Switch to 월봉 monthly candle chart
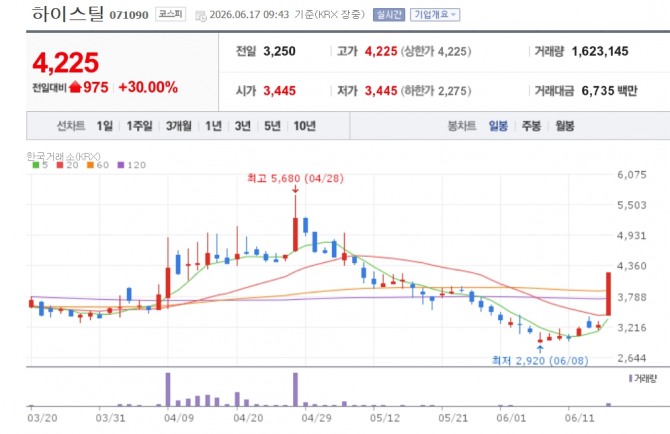This screenshot has height=434, width=670. point(564,126)
